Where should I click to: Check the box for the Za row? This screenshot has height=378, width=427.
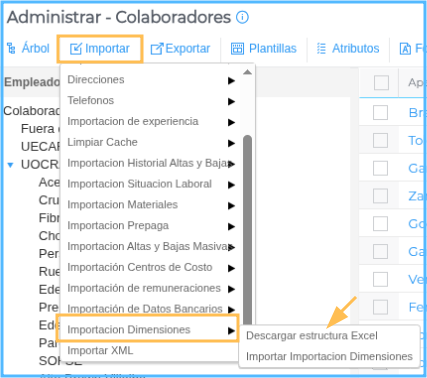pyautogui.click(x=380, y=196)
